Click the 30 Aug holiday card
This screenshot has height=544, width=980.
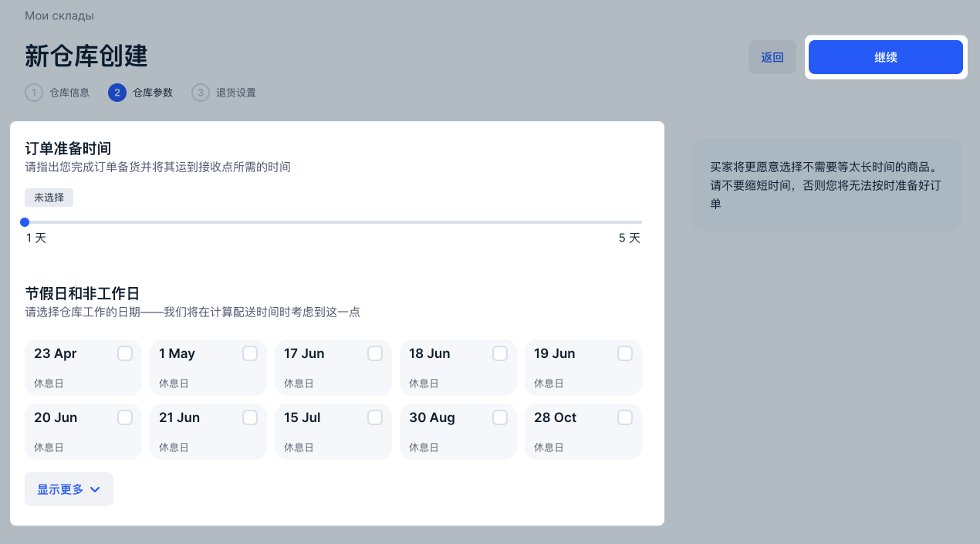click(x=448, y=431)
